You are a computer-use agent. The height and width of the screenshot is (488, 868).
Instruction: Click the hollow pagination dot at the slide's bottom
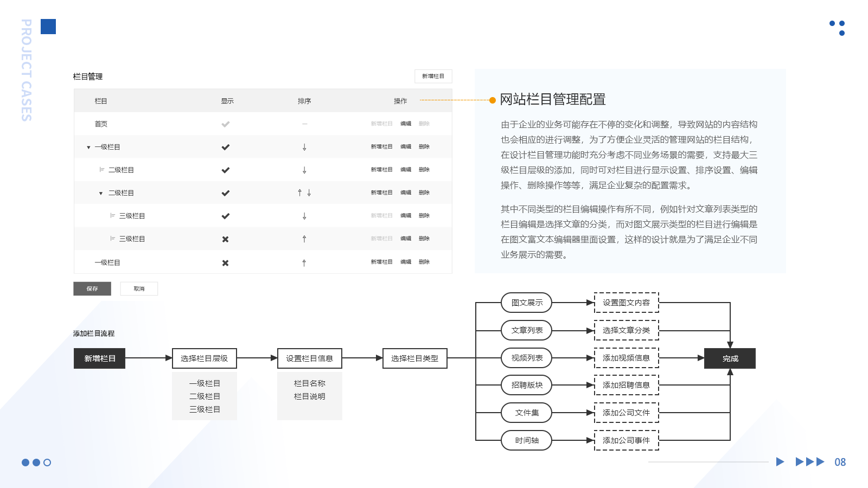pyautogui.click(x=47, y=463)
